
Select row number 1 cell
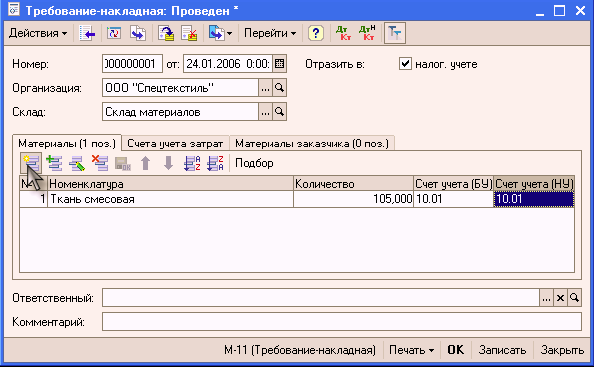coord(33,199)
